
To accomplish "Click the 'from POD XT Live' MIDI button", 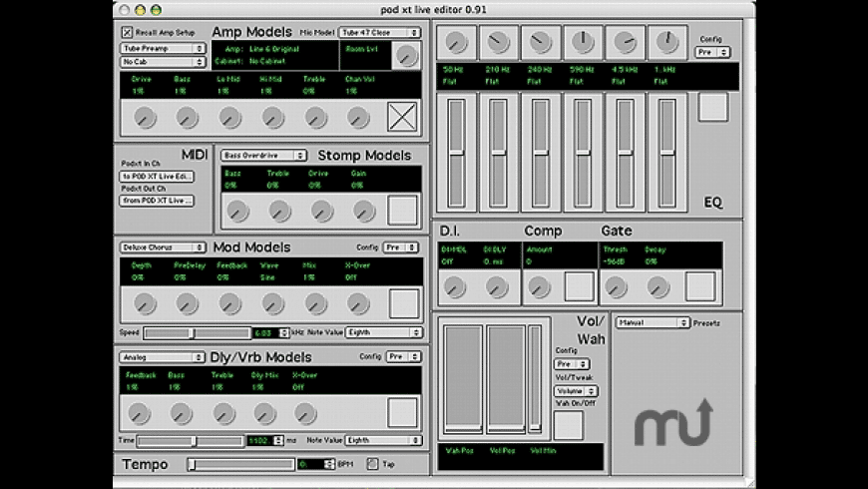I will click(158, 201).
